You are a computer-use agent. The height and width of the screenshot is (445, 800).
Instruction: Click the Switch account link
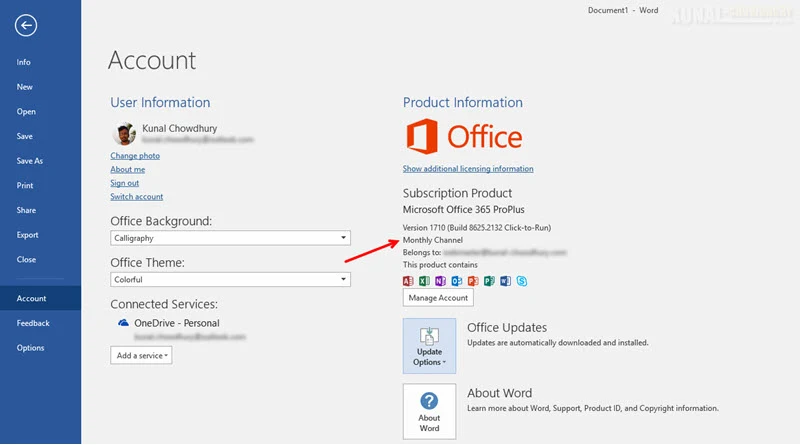pos(137,196)
